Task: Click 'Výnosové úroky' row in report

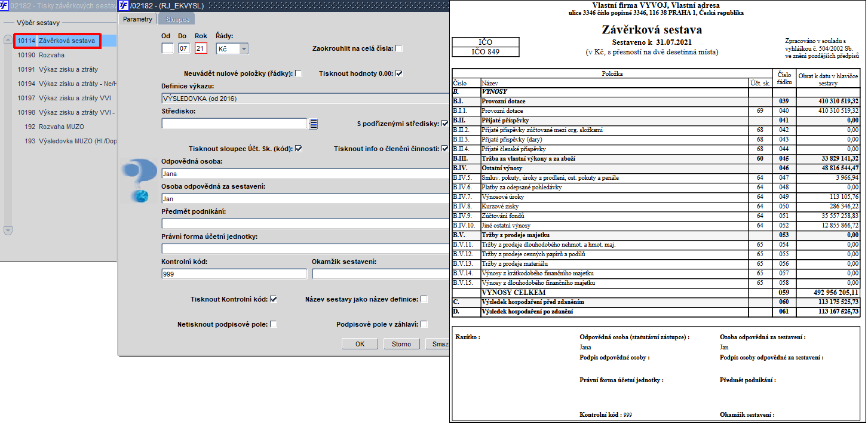Action: tap(656, 197)
